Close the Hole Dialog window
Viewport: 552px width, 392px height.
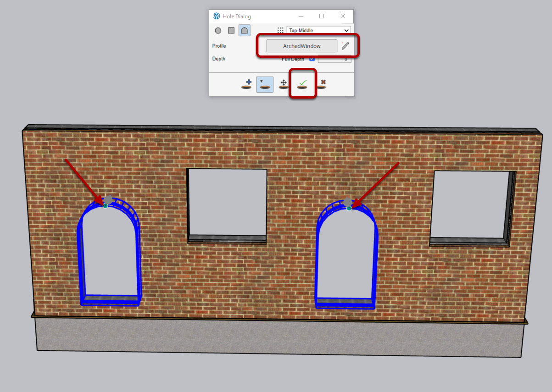click(343, 16)
